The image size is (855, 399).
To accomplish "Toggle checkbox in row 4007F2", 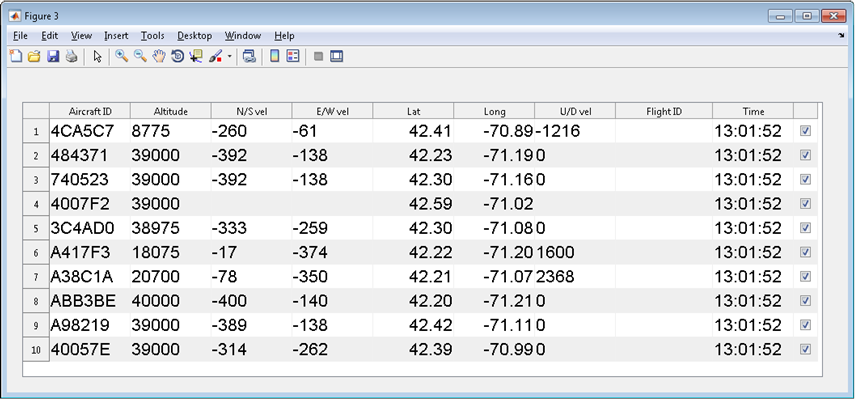I will point(805,203).
